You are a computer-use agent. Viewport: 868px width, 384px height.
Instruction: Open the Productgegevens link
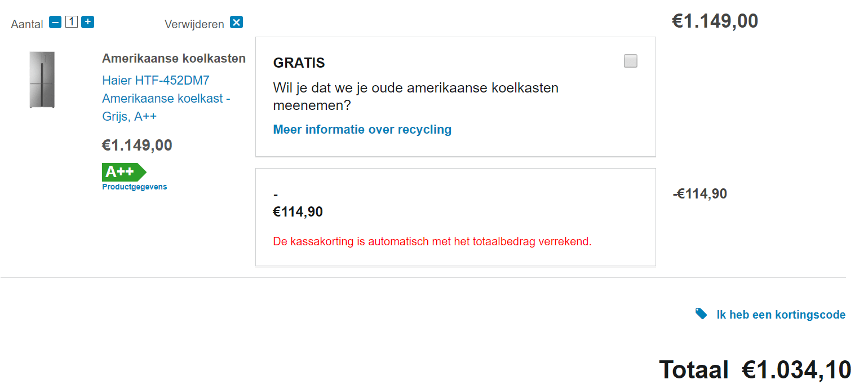coord(134,187)
